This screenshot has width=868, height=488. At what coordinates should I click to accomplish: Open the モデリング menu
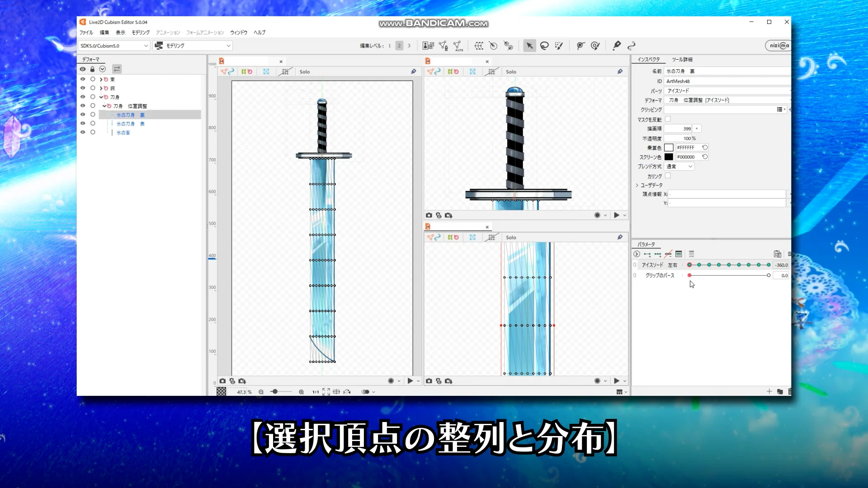pos(141,33)
